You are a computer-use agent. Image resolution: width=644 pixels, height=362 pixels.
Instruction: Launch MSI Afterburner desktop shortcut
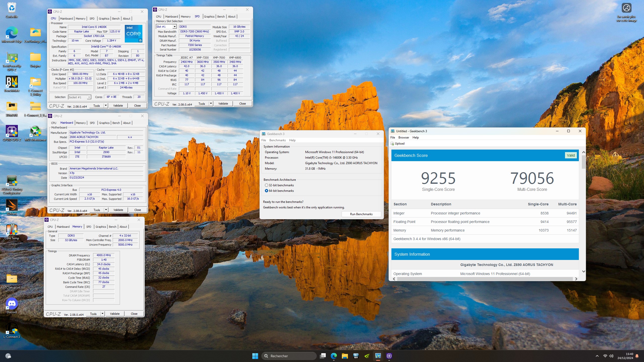point(35,133)
